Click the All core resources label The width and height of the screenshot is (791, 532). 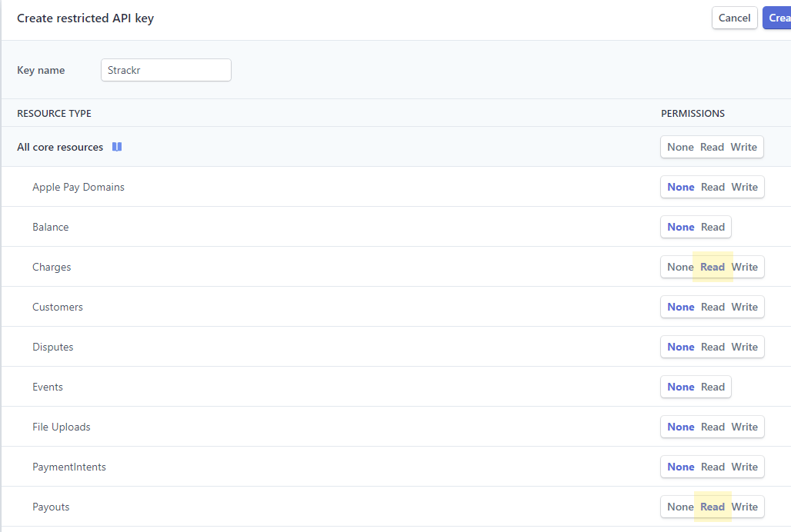[x=60, y=147]
